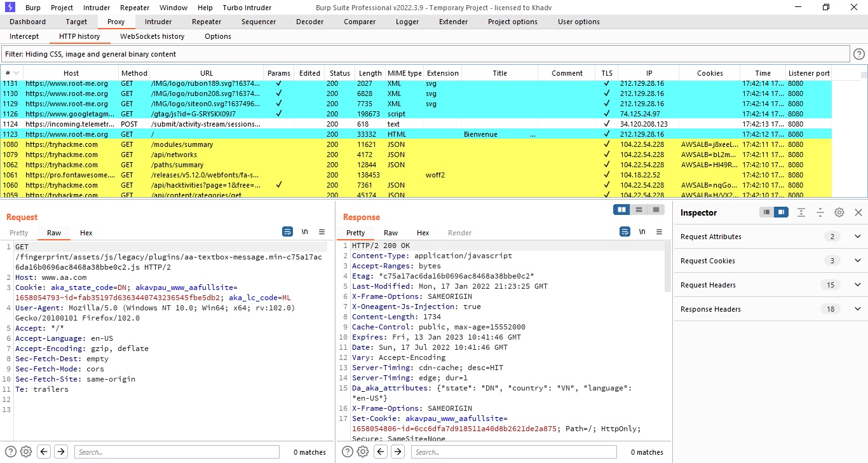Image resolution: width=868 pixels, height=463 pixels.
Task: Click the Response search input field
Action: pyautogui.click(x=513, y=452)
